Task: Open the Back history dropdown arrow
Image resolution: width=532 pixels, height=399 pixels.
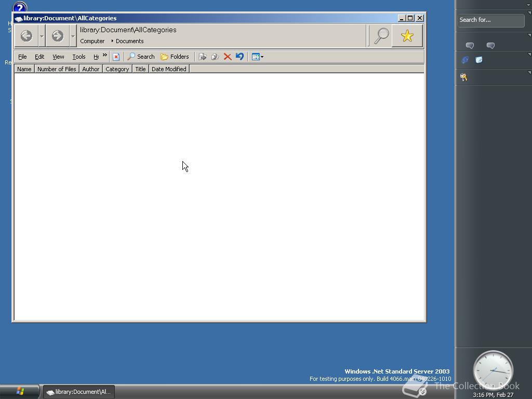Action: tap(42, 36)
